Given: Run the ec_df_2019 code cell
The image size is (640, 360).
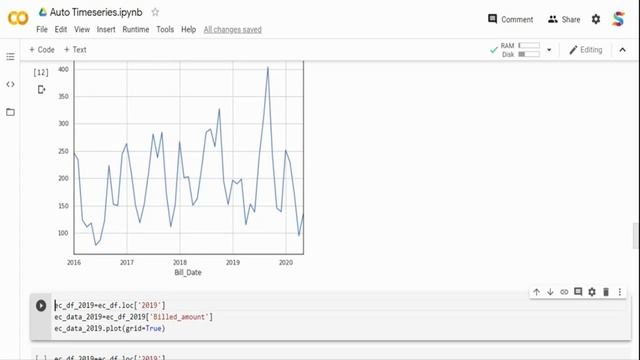Looking at the screenshot, I should (41, 305).
